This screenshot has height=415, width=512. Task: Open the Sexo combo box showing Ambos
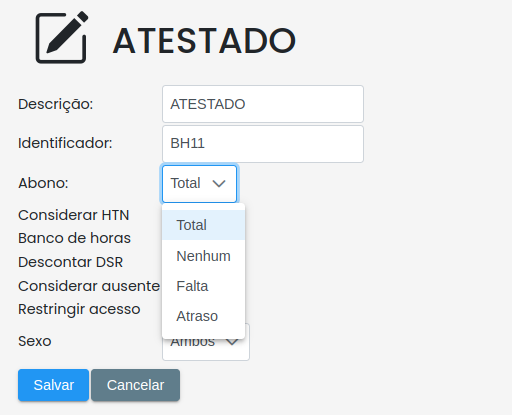pyautogui.click(x=206, y=347)
